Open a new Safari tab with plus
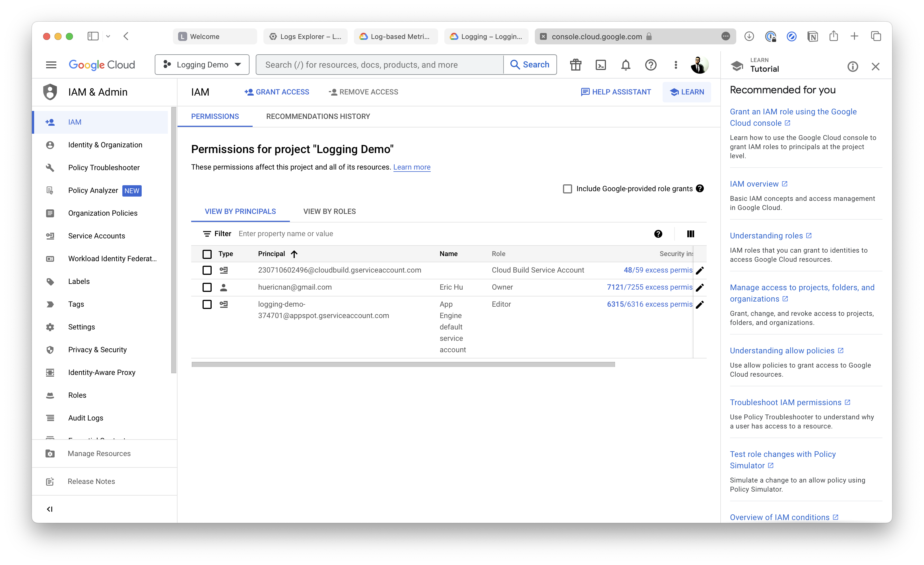 [854, 36]
